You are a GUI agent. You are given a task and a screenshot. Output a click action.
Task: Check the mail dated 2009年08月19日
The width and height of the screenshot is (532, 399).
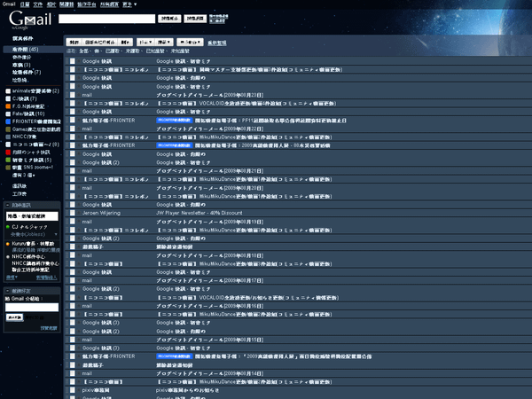pyautogui.click(x=73, y=222)
